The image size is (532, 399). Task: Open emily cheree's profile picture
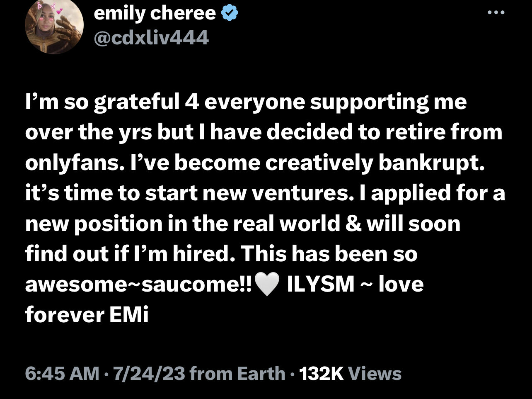(54, 27)
